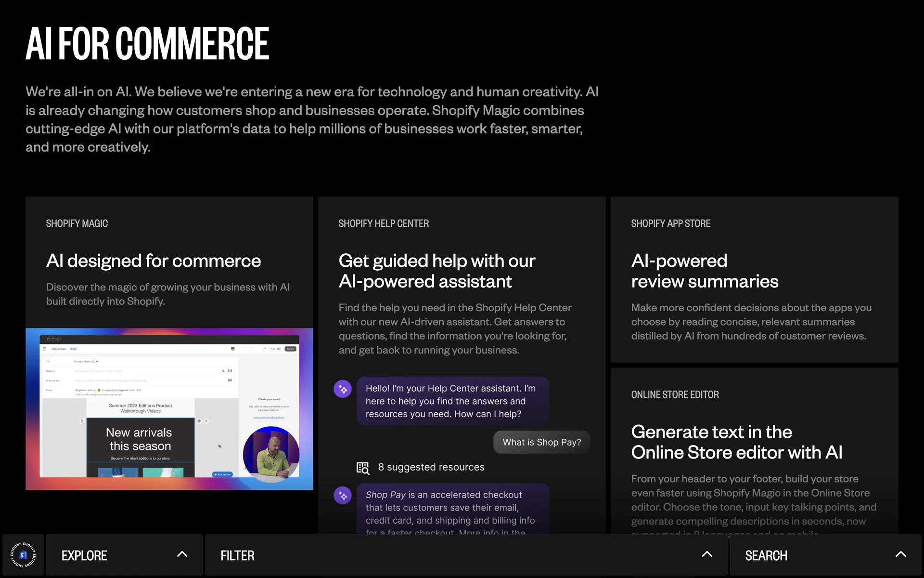924x578 pixels.
Task: Click the sparkle icon beside the Shop Pay answer
Action: tap(343, 495)
